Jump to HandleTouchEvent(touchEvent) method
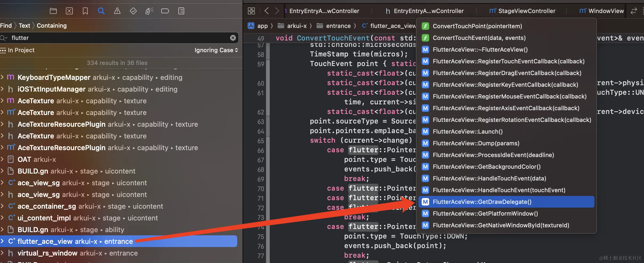644x263 pixels. point(506,190)
